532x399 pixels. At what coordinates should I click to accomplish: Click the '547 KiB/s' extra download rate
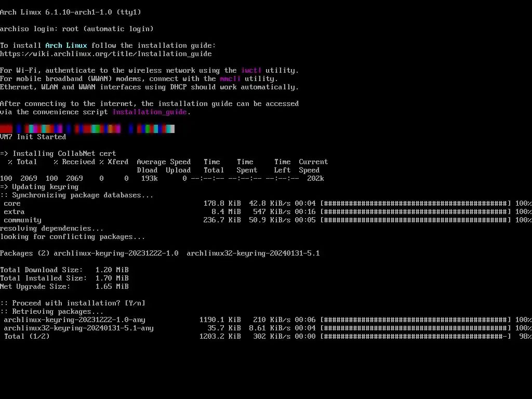[x=272, y=211]
